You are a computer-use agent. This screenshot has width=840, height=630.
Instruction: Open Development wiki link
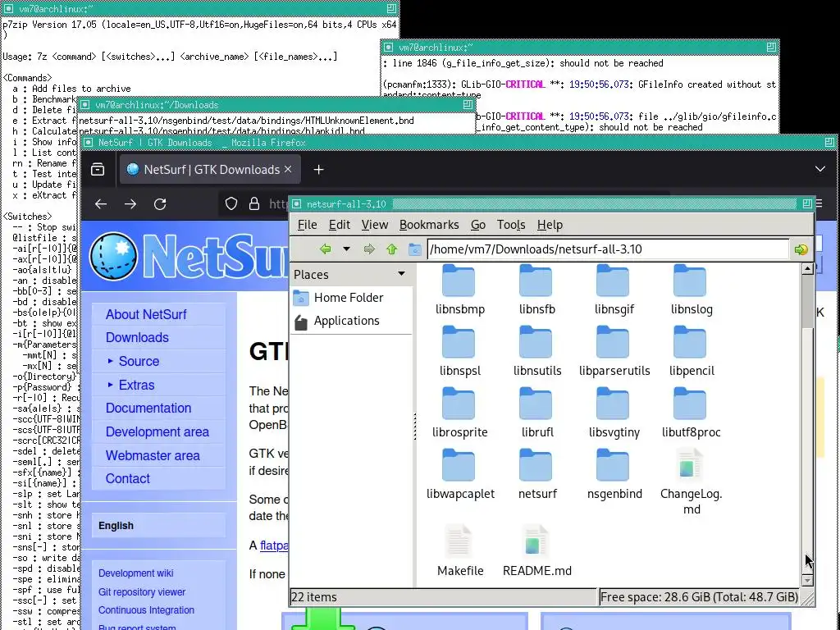click(x=135, y=573)
